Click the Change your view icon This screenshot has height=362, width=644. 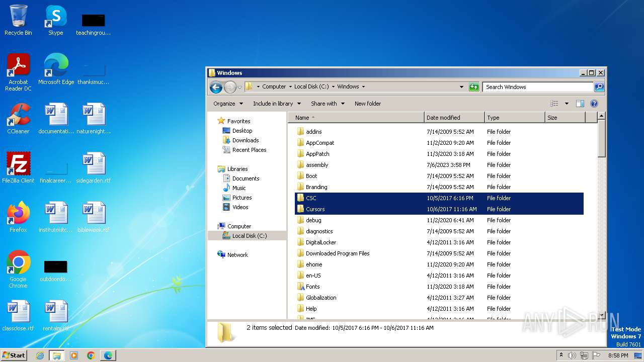[x=554, y=104]
